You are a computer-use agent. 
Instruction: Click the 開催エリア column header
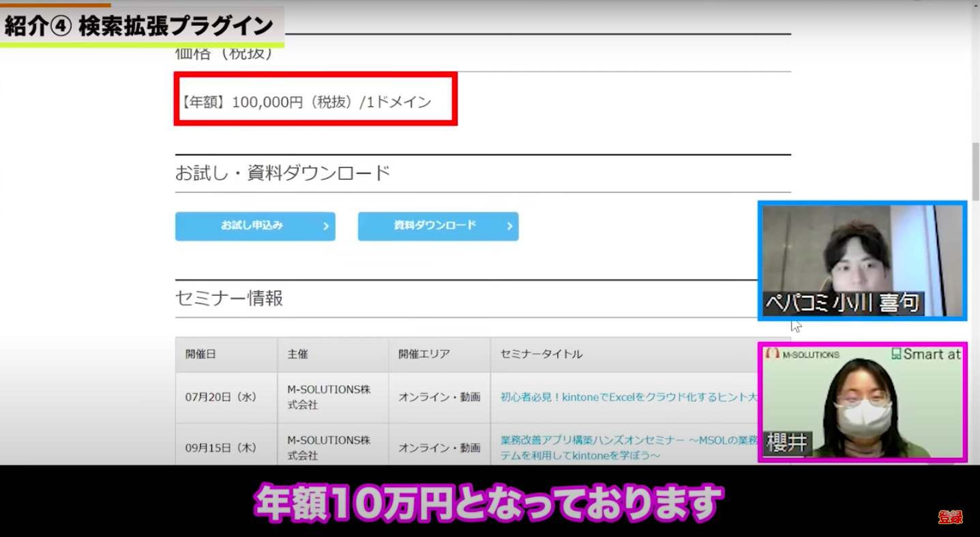coord(424,354)
